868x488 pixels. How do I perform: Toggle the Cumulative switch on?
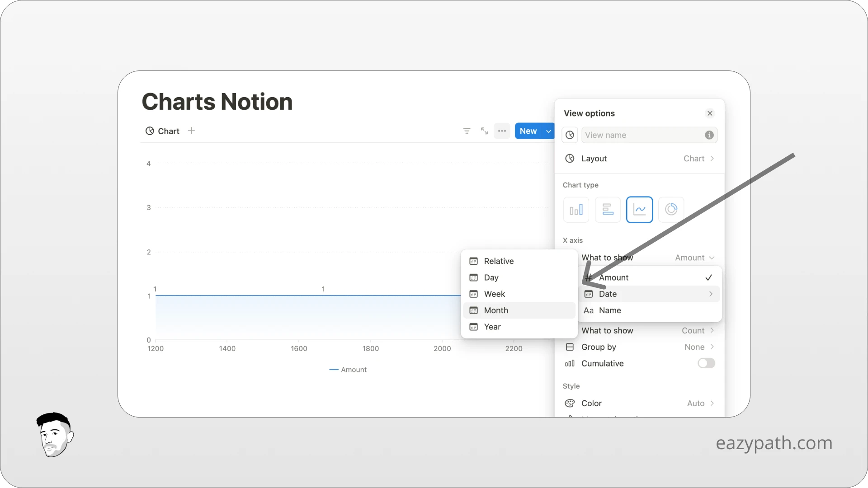707,363
